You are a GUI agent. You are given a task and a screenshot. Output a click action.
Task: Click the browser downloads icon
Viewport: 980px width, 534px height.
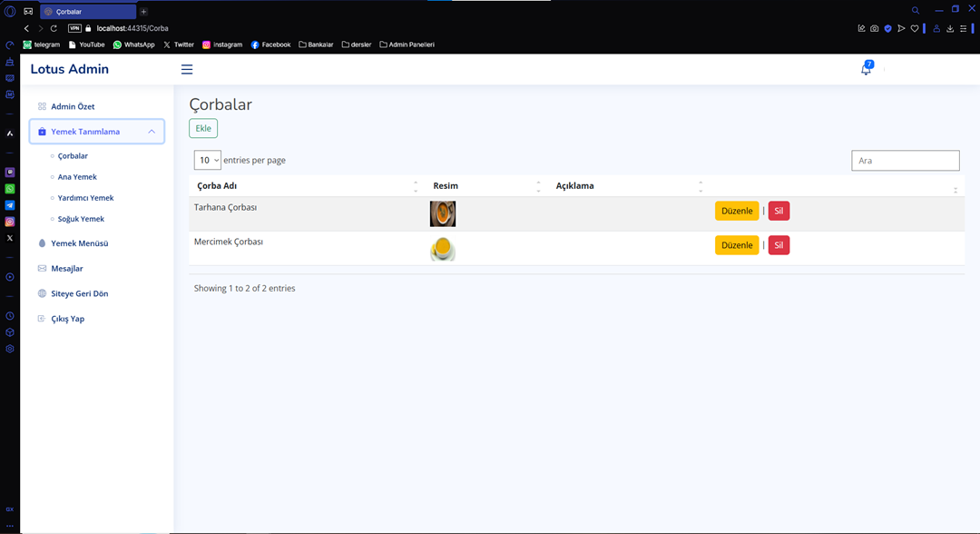(950, 28)
